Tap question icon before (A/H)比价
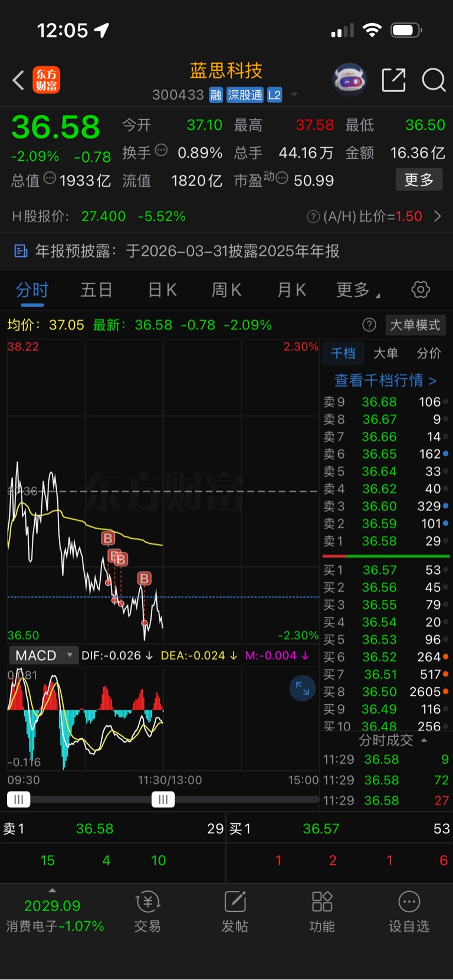Viewport: 453px width, 980px height. coord(313,217)
